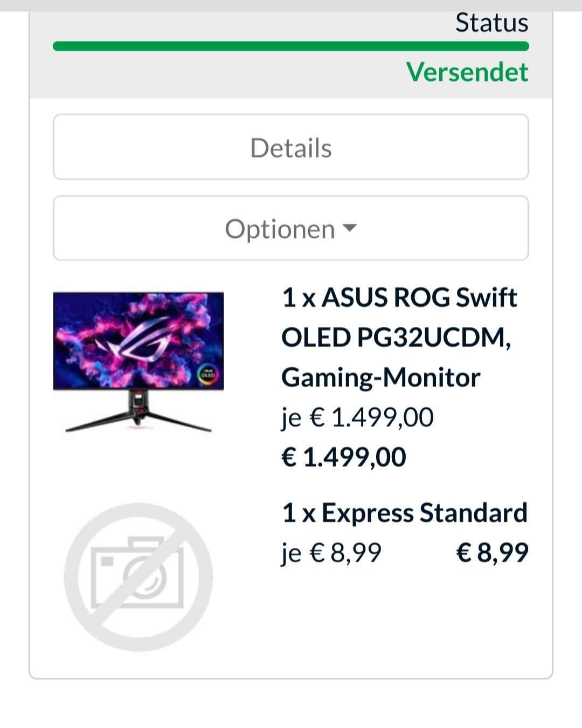The height and width of the screenshot is (728, 582).
Task: Expand the Optionen dropdown
Action: 291,228
